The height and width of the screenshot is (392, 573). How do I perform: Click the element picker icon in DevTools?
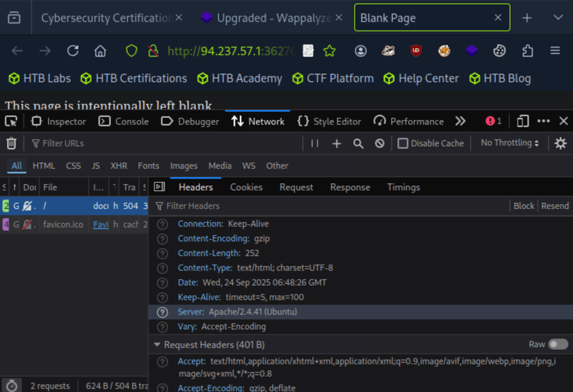click(x=11, y=121)
